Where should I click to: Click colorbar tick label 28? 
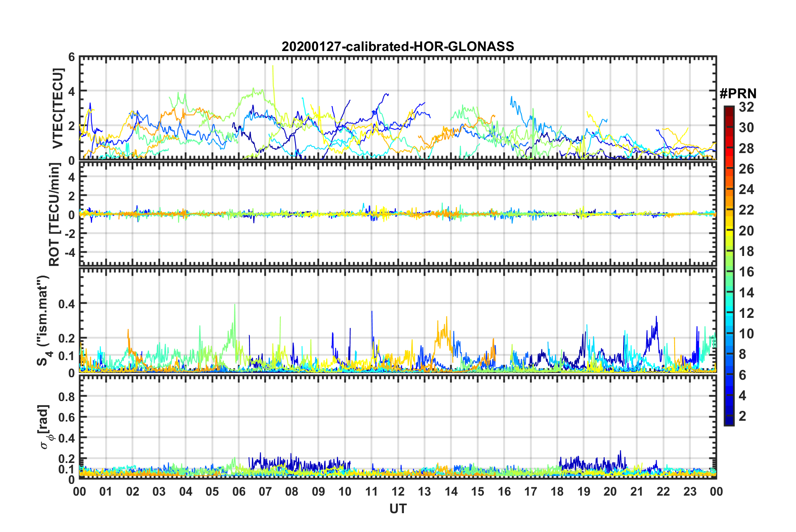[746, 148]
